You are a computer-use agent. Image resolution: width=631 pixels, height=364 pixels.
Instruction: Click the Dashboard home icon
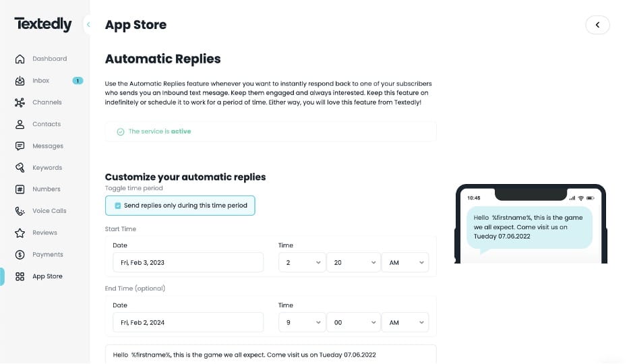(20, 59)
